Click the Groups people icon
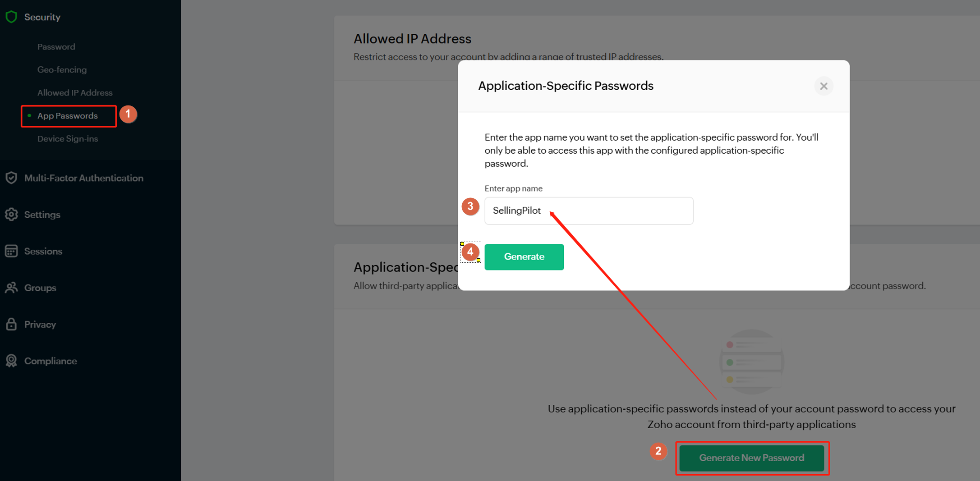 11,288
